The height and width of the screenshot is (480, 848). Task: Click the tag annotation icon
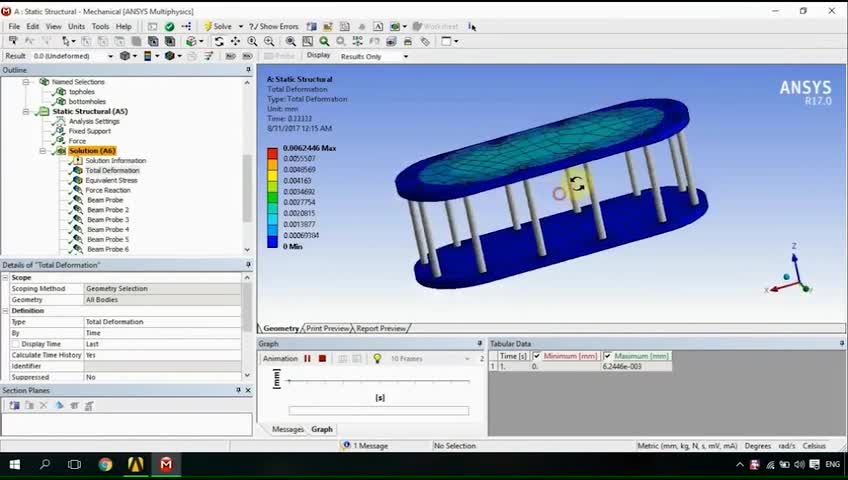point(425,41)
